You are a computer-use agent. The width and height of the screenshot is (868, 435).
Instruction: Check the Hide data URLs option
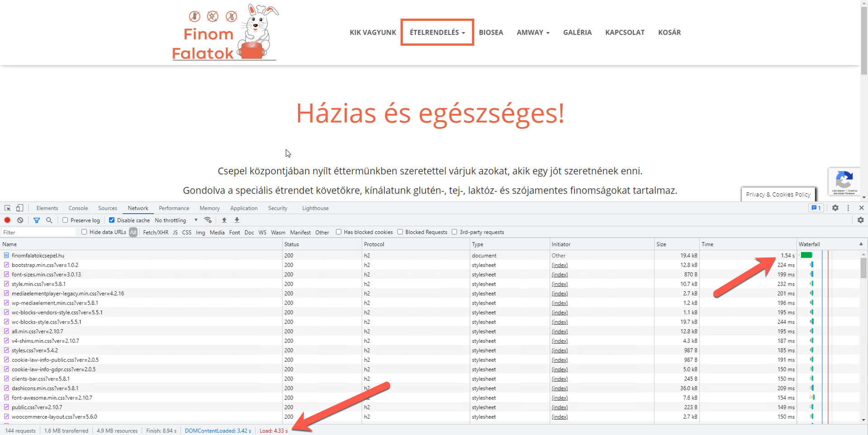(x=84, y=232)
